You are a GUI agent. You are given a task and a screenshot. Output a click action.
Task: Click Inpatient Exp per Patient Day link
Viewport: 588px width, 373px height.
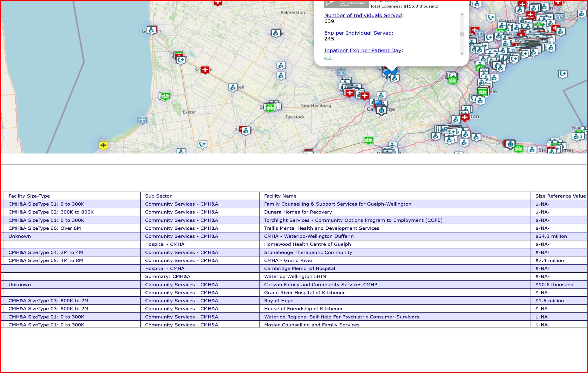[x=363, y=50]
